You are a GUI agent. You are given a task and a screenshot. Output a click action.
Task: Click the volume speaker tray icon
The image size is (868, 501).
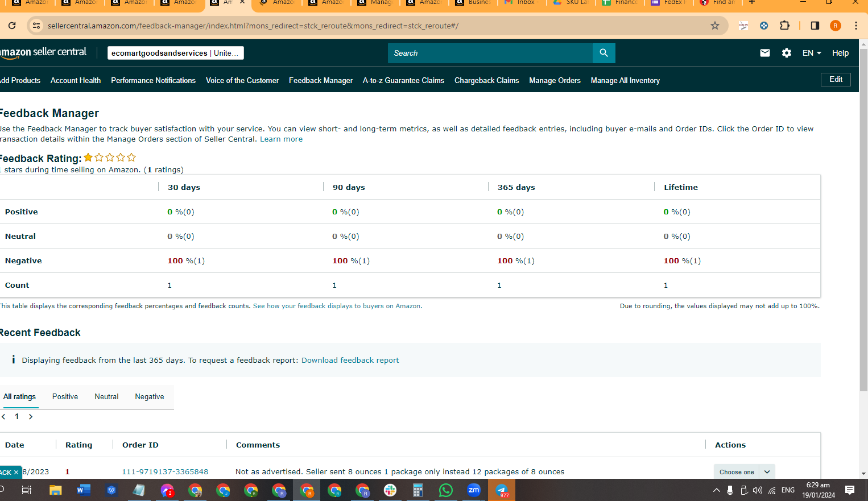(x=758, y=490)
